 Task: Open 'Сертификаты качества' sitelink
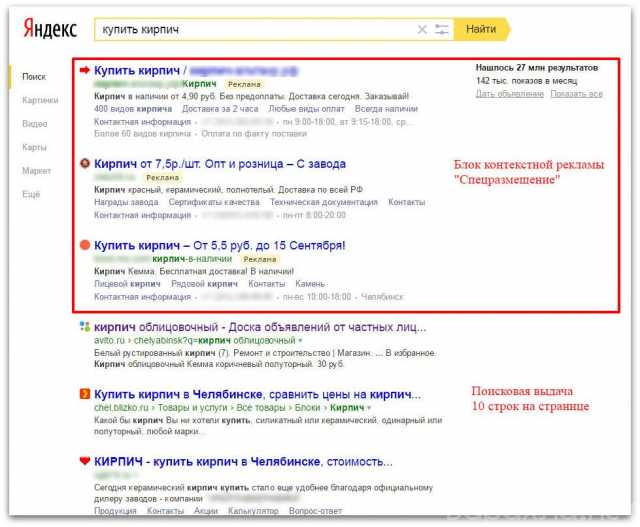(x=214, y=202)
